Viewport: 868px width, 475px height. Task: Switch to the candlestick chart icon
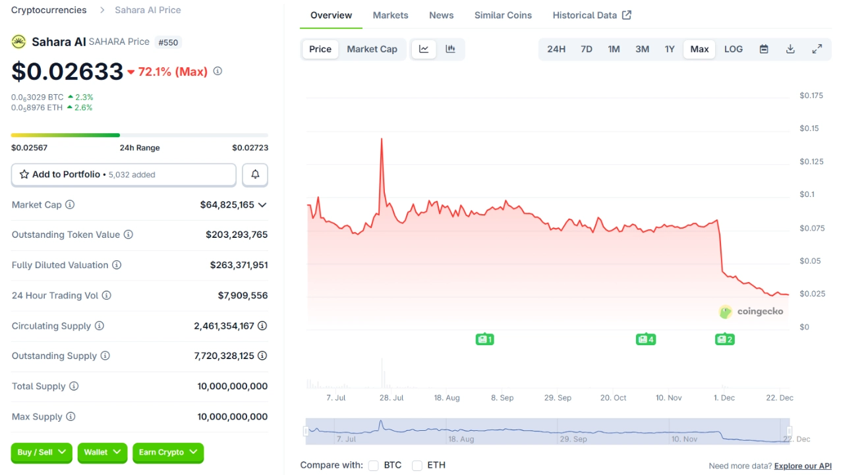pos(451,49)
